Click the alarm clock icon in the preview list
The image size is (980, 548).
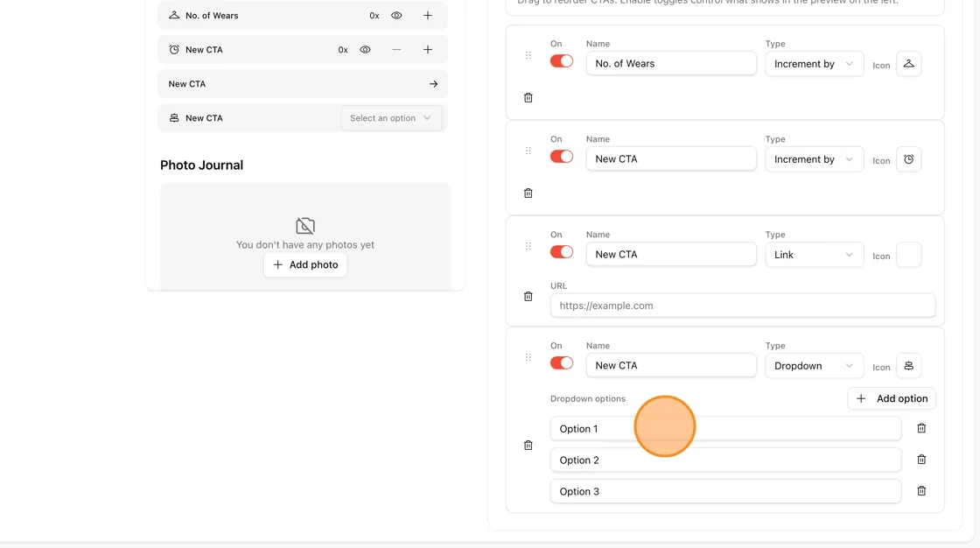(x=174, y=49)
